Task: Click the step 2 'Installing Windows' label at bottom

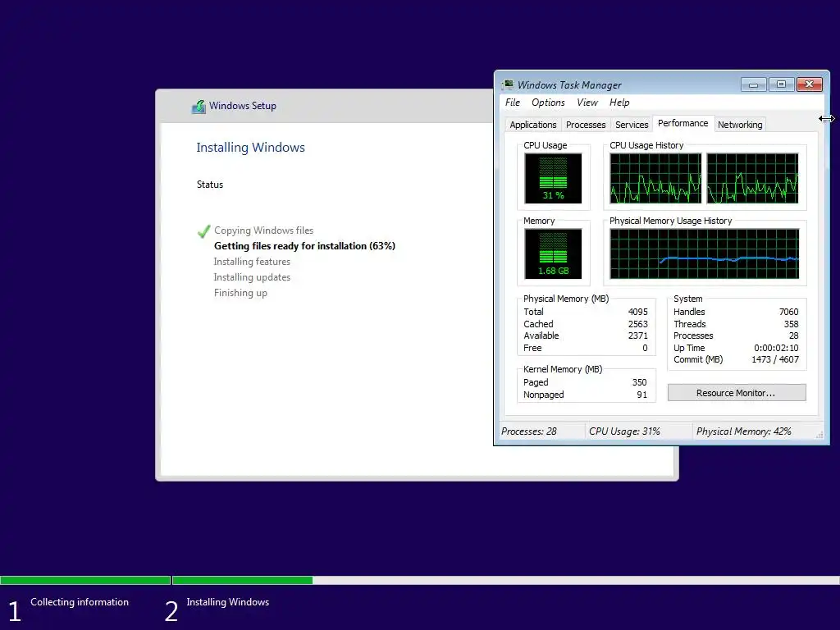Action: point(228,602)
